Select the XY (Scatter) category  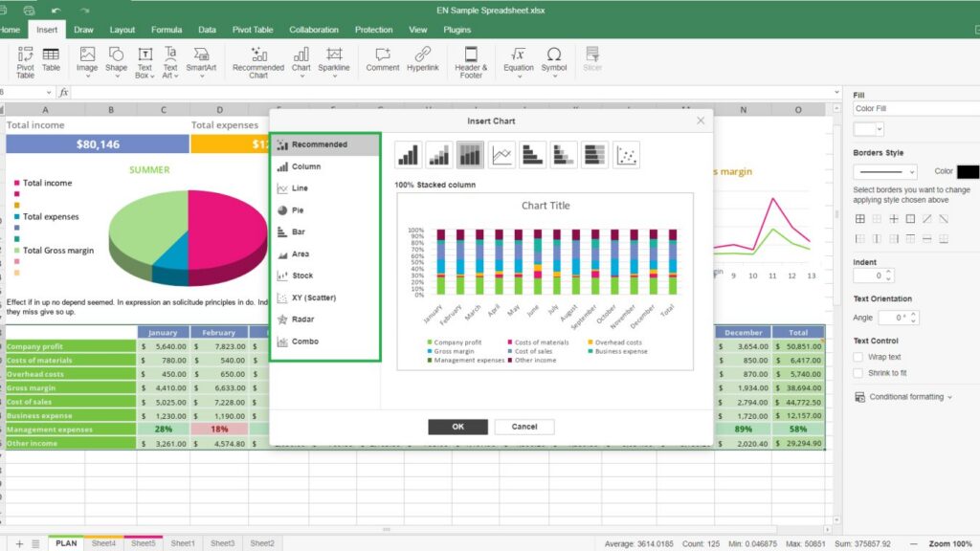point(325,298)
